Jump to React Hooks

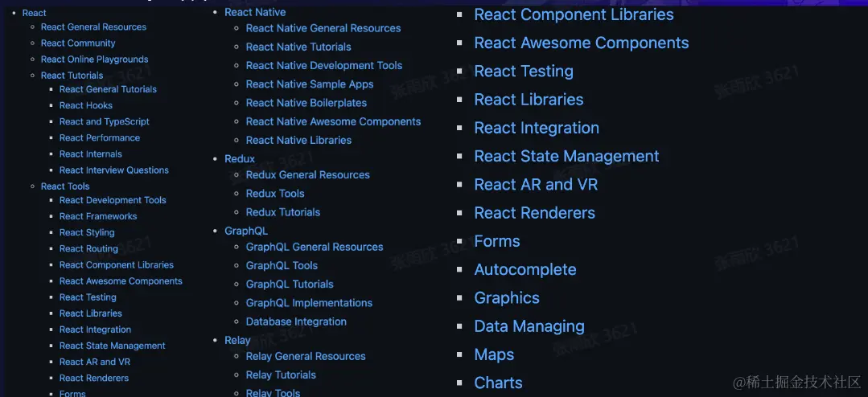[x=86, y=105]
